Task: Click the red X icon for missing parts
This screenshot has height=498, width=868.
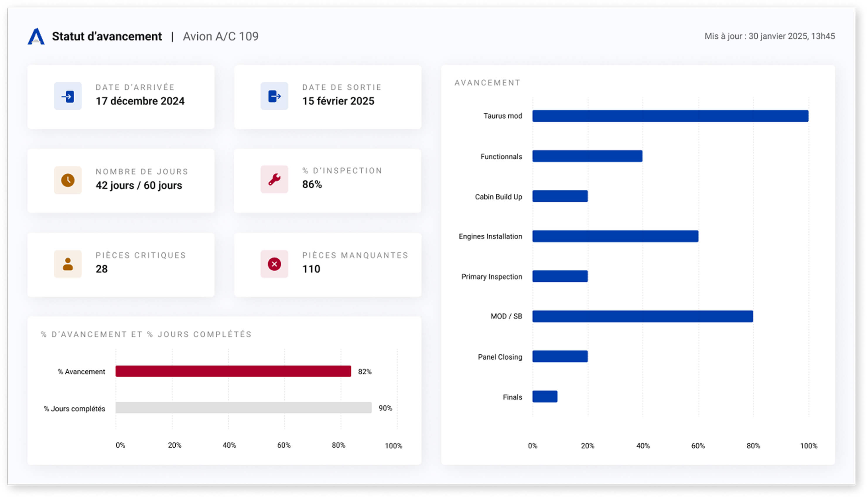Action: [274, 264]
